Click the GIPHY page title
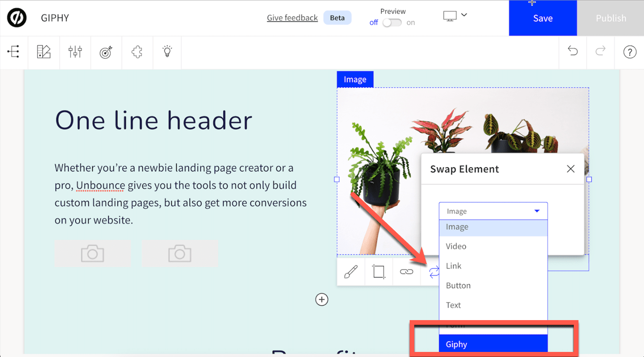 coord(55,18)
